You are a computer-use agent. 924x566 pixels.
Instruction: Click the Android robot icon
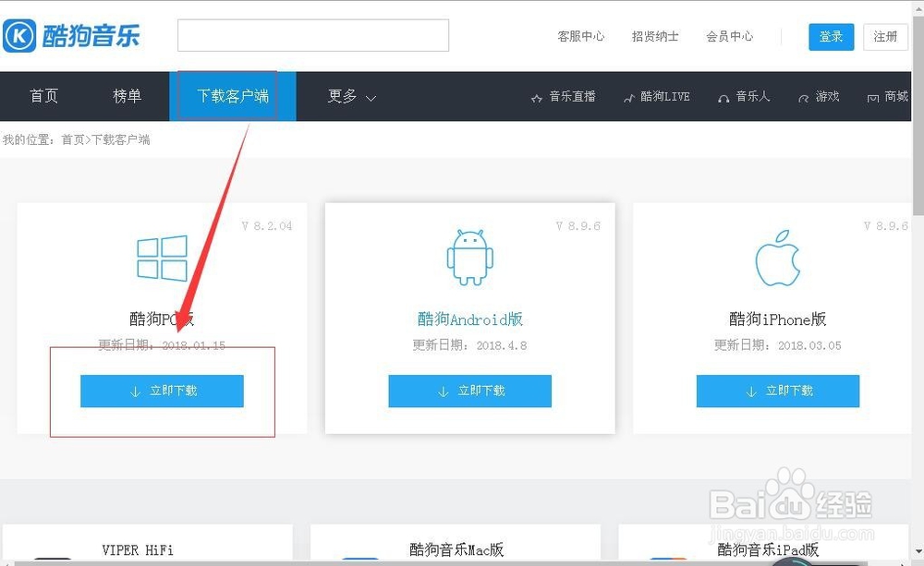pyautogui.click(x=469, y=258)
